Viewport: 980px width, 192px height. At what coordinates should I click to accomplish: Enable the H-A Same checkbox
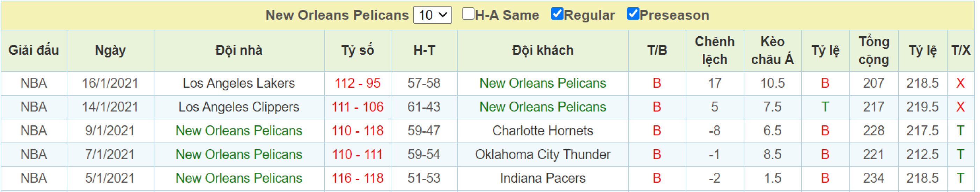point(467,14)
